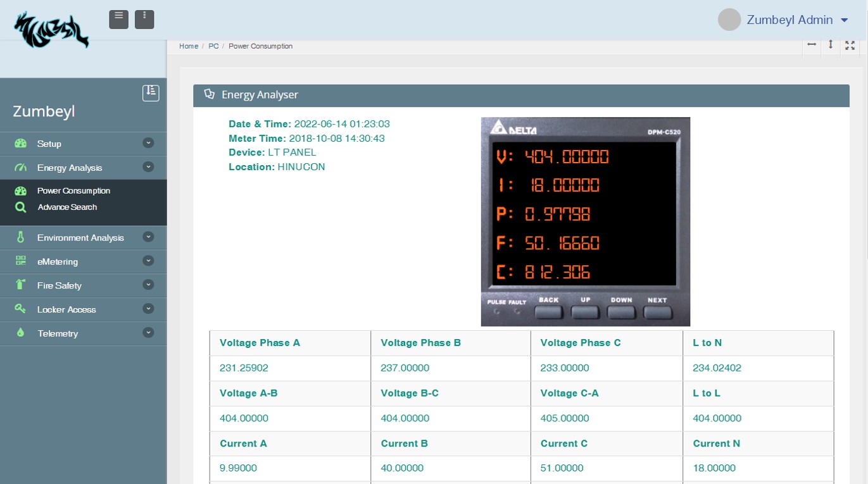
Task: Go to Advance Search page
Action: (67, 207)
